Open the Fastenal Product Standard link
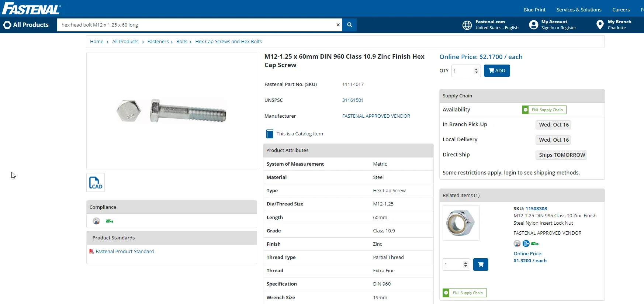Image resolution: width=644 pixels, height=304 pixels. (x=125, y=252)
